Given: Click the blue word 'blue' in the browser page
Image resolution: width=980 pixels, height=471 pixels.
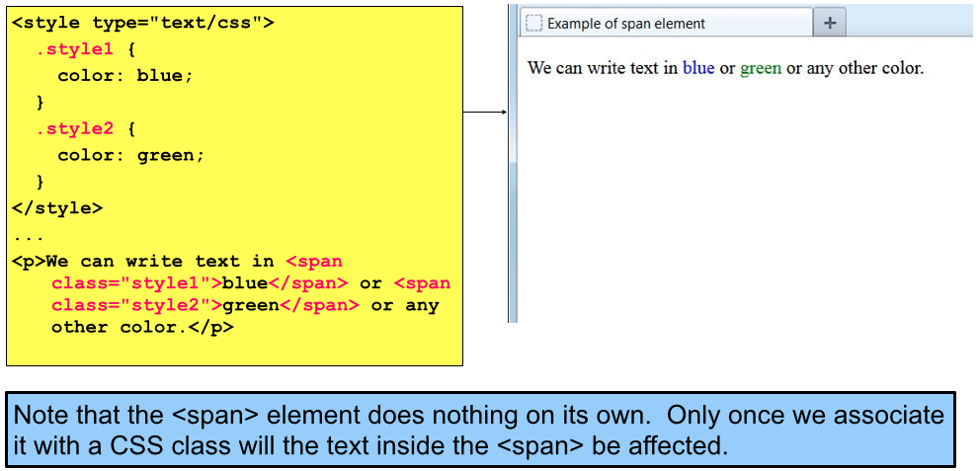Looking at the screenshot, I should tap(698, 67).
